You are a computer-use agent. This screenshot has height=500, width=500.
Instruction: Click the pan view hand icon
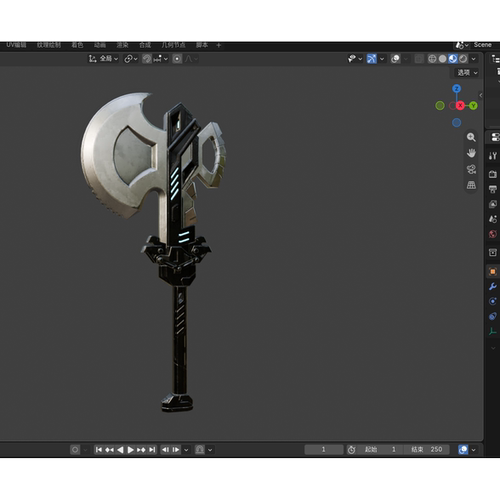click(x=471, y=153)
